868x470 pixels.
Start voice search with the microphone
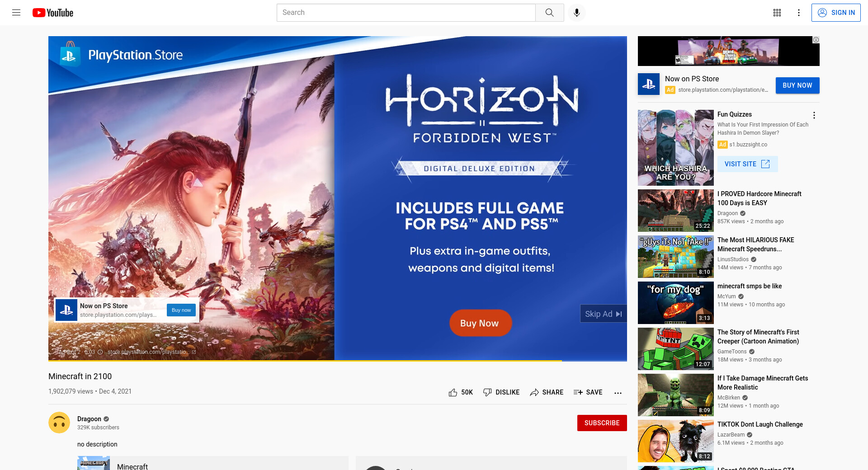tap(576, 13)
